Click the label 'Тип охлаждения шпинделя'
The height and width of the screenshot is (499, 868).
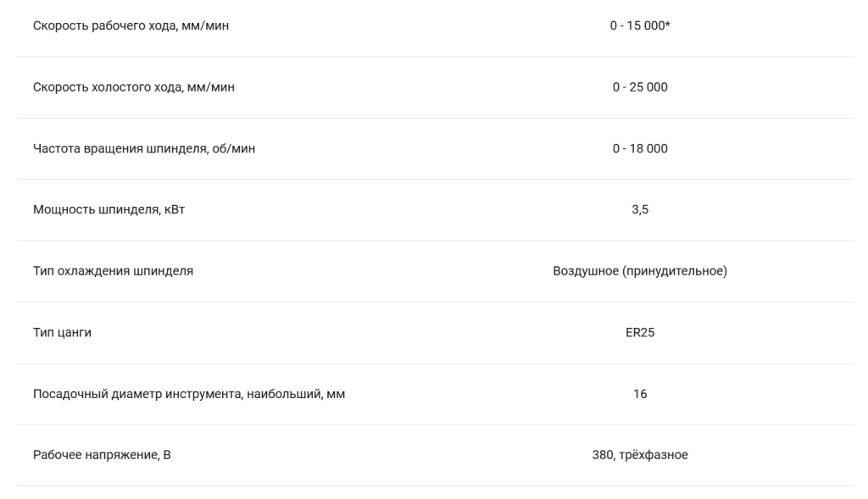coord(113,271)
